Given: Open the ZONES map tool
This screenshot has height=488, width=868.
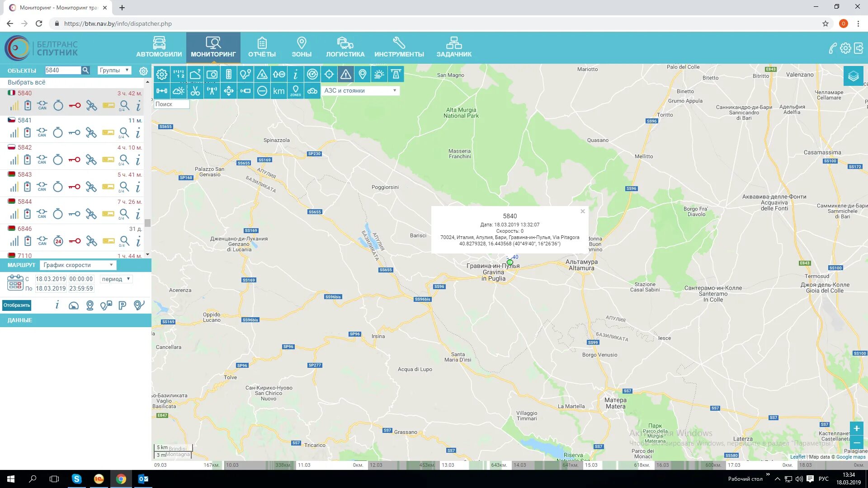Looking at the screenshot, I should pyautogui.click(x=296, y=91).
